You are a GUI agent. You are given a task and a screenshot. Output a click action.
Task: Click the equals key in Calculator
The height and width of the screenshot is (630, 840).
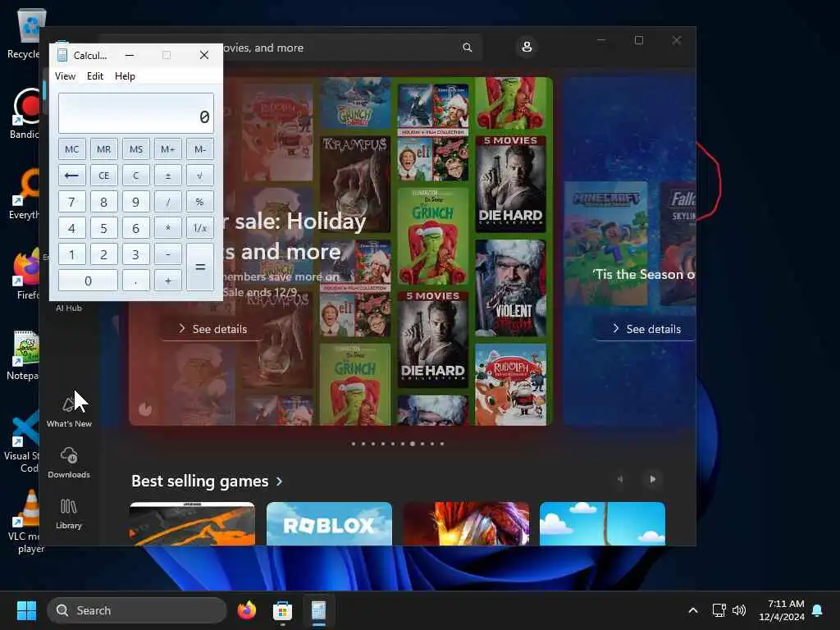pyautogui.click(x=200, y=267)
